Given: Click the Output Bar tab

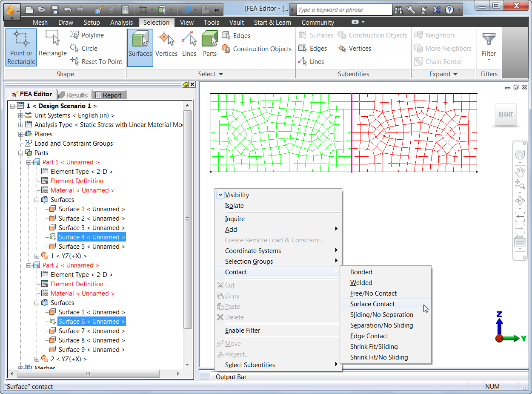Looking at the screenshot, I should (x=231, y=377).
